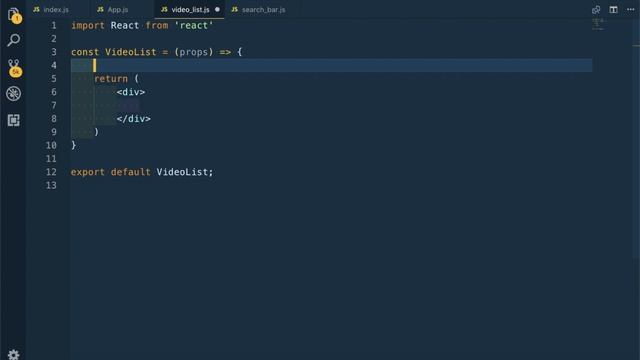Viewport: 640px width, 360px height.
Task: Click line number 5 in gutter
Action: 53,79
